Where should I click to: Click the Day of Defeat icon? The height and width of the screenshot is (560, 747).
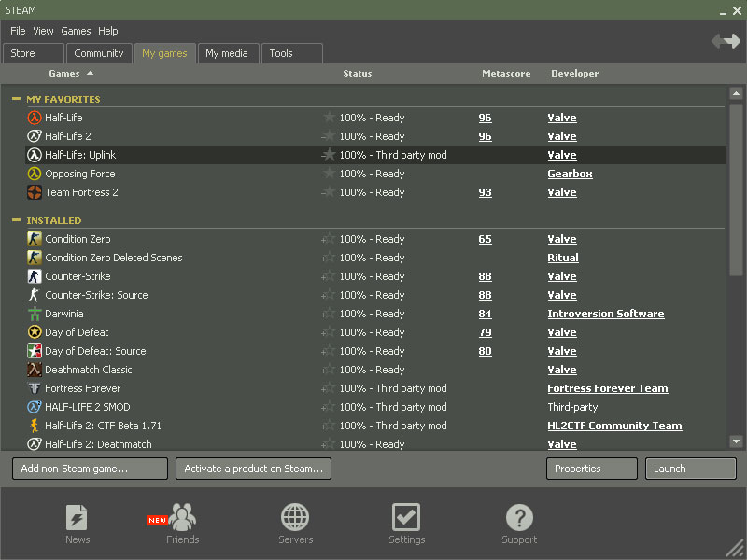35,332
